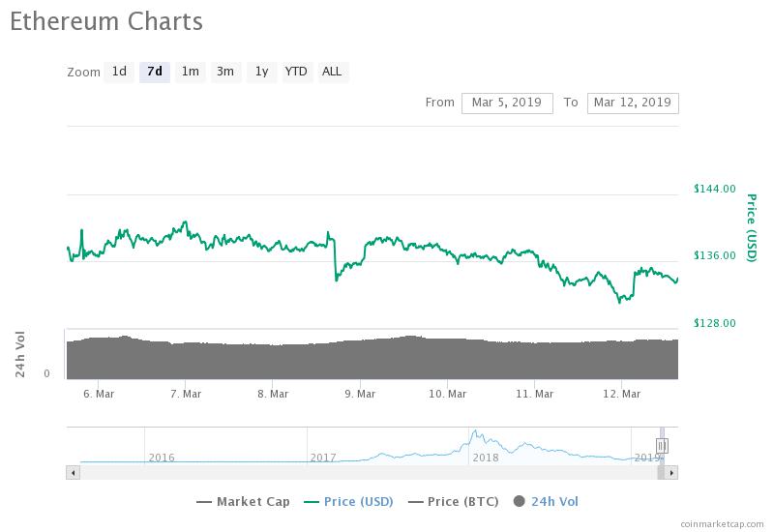Choose the 1y zoom option
Image resolution: width=774 pixels, height=532 pixels.
261,72
